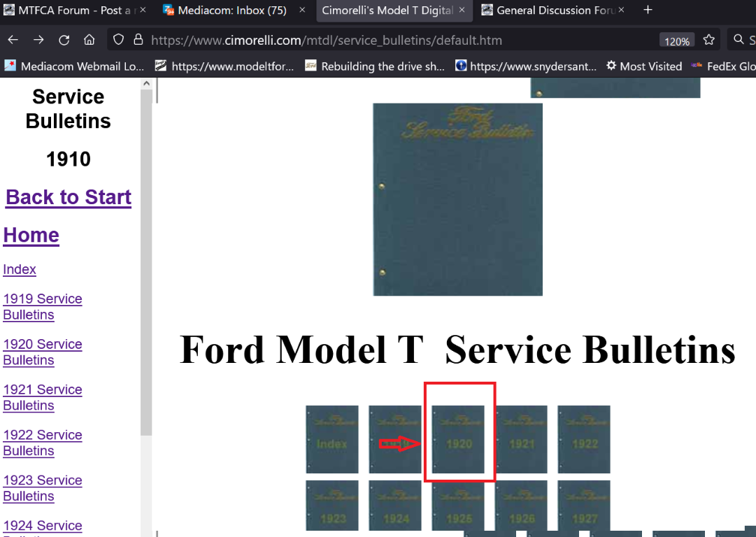Close the Mediacom Inbox tab
Viewport: 756px width, 537px height.
point(302,10)
